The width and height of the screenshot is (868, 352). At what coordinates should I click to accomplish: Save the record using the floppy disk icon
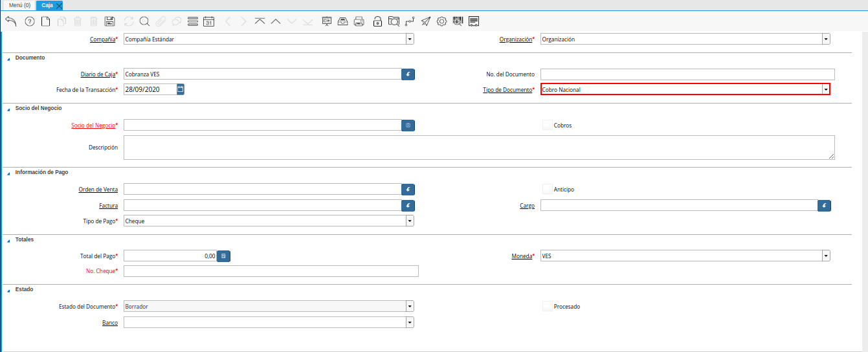110,21
